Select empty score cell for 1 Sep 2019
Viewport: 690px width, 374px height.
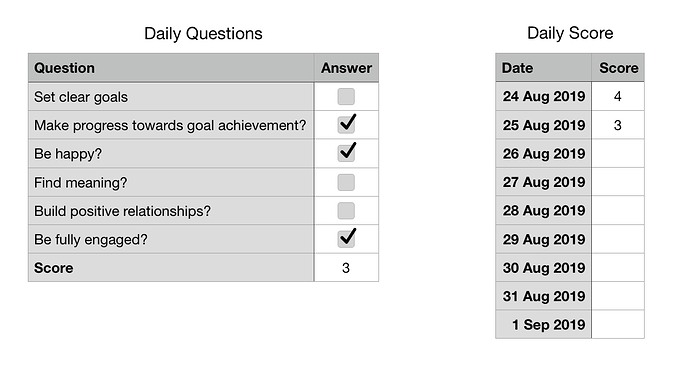coord(618,325)
